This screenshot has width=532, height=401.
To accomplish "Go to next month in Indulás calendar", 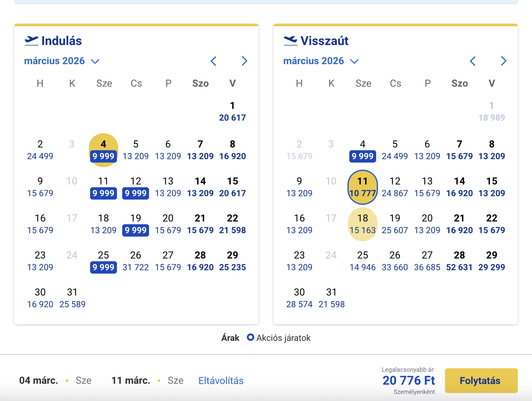I will [x=244, y=61].
